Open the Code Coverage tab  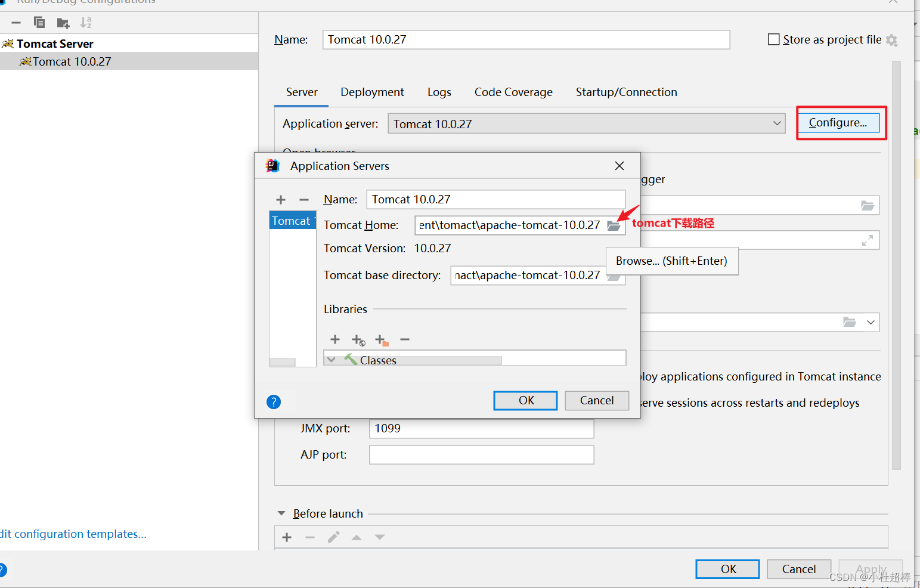tap(513, 92)
